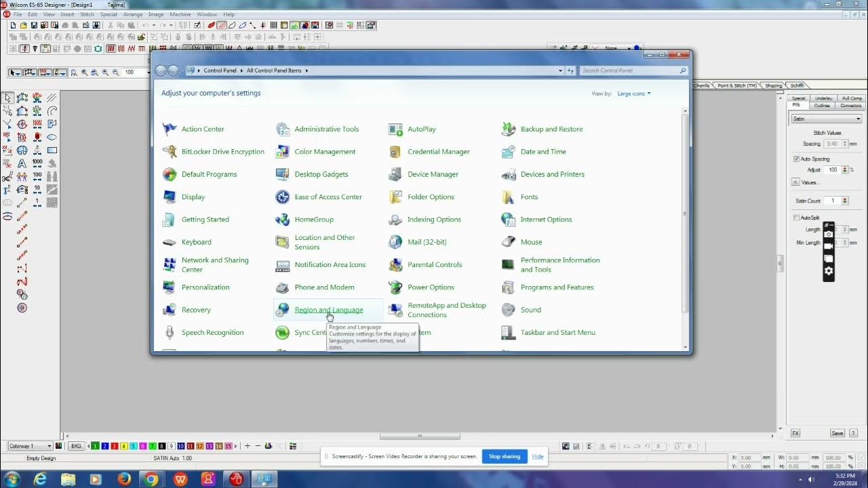
Task: Click the FX button in Object Properties
Action: [x=795, y=433]
